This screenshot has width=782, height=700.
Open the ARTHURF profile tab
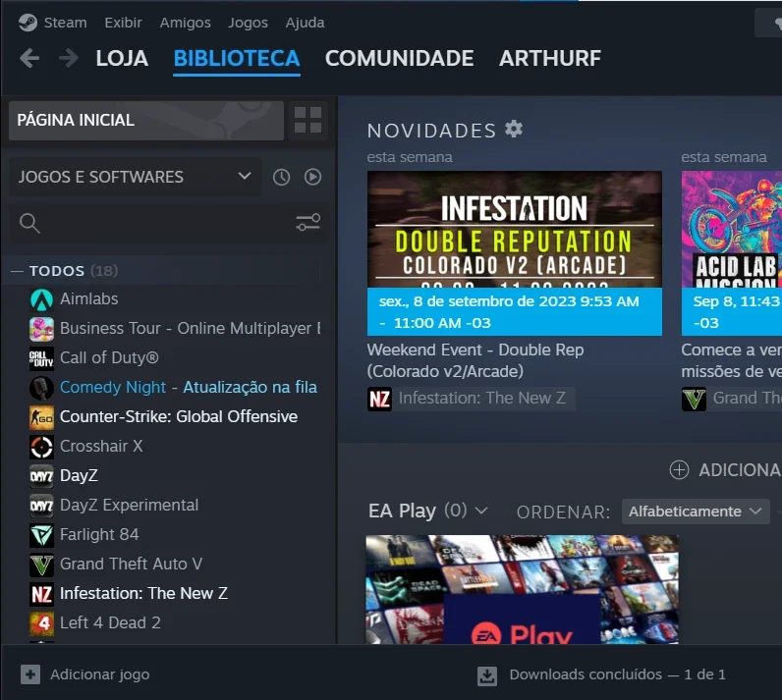coord(549,58)
